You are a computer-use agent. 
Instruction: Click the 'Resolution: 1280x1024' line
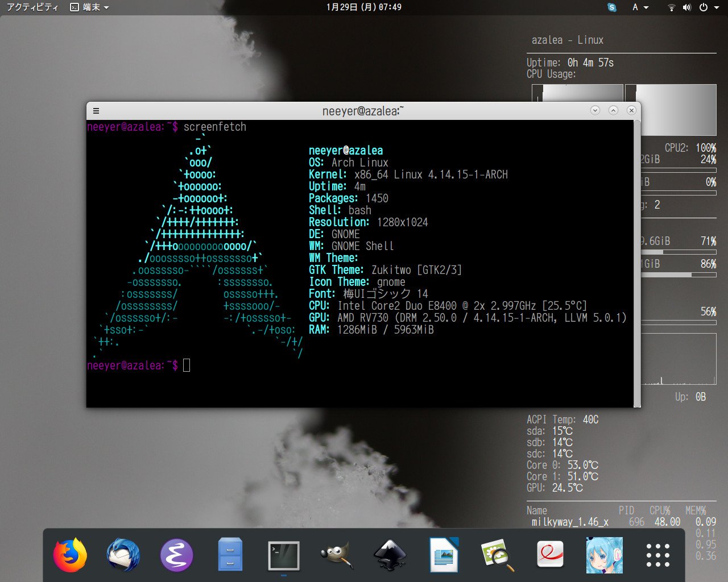[369, 222]
